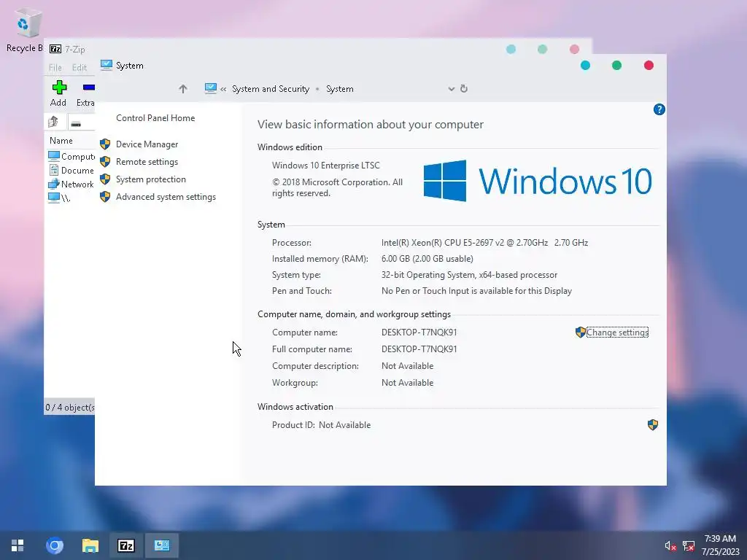
Task: Click the red circle button on System window
Action: point(649,66)
